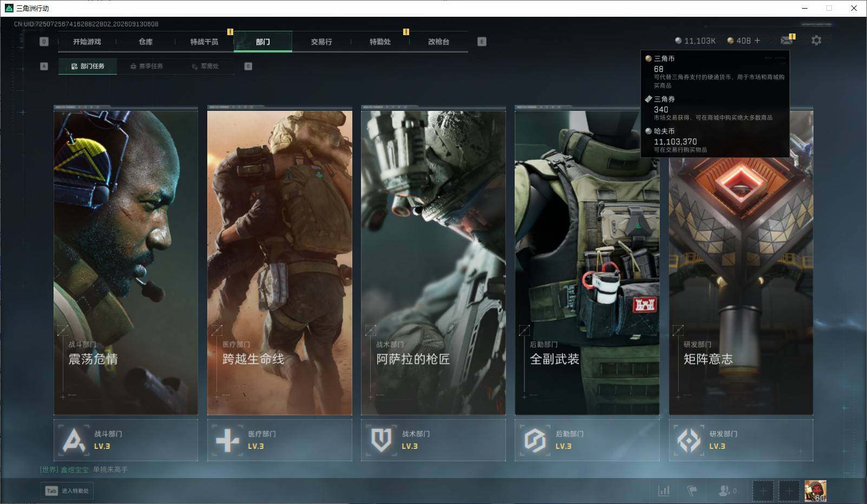Click the 三角币 coin icon in tooltip
This screenshot has height=504, width=867.
point(648,58)
